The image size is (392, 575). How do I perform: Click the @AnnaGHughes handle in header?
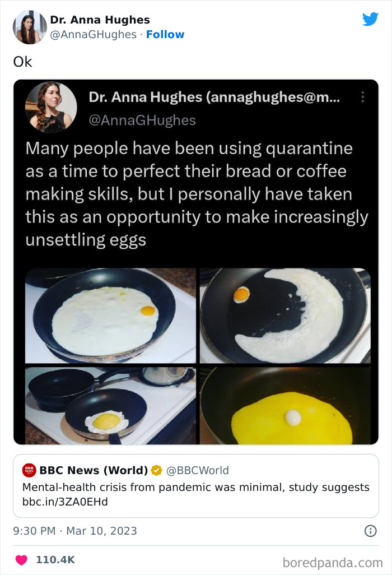[93, 35]
